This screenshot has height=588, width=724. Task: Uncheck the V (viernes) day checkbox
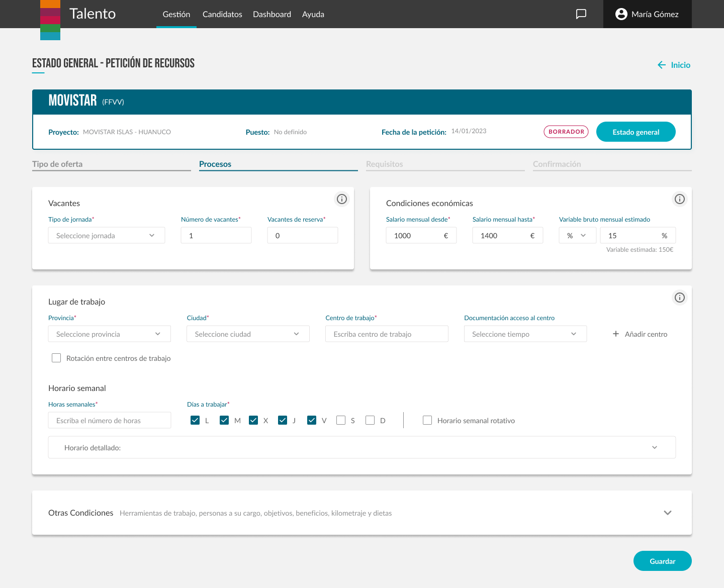(x=312, y=420)
